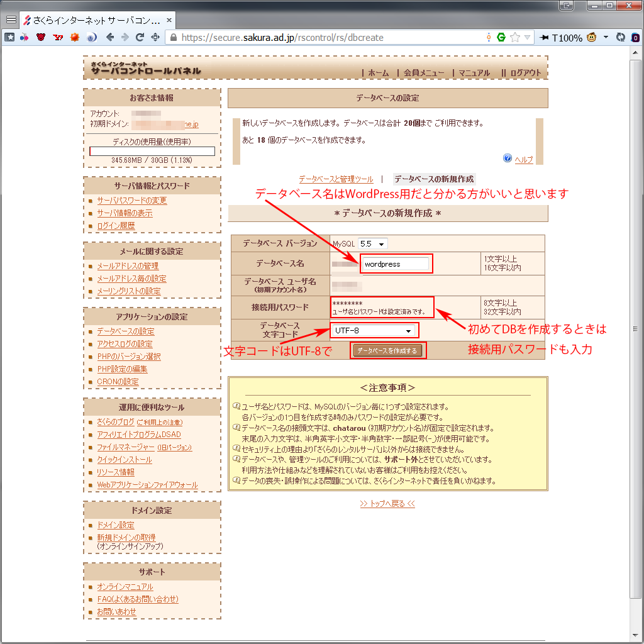This screenshot has height=644, width=644.
Task: Click ログアウト in the header
Action: coord(525,73)
